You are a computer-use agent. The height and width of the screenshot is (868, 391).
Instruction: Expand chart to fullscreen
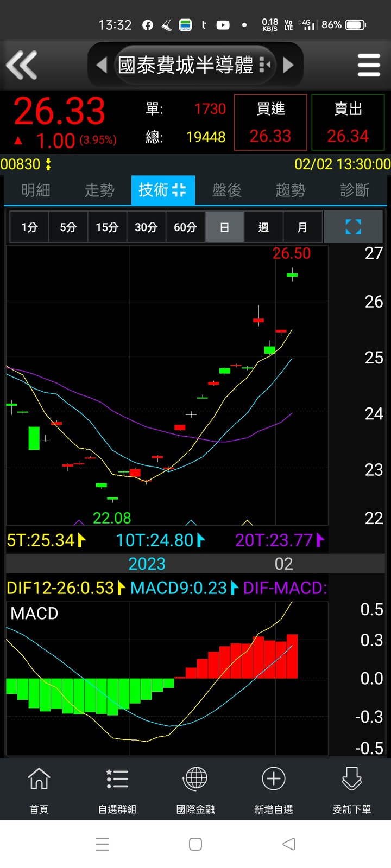pos(354,227)
